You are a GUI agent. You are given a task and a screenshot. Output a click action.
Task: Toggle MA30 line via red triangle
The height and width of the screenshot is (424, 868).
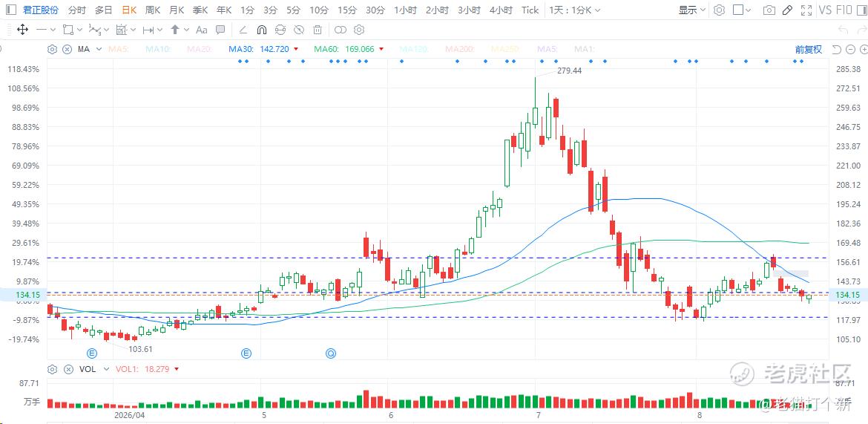click(296, 49)
